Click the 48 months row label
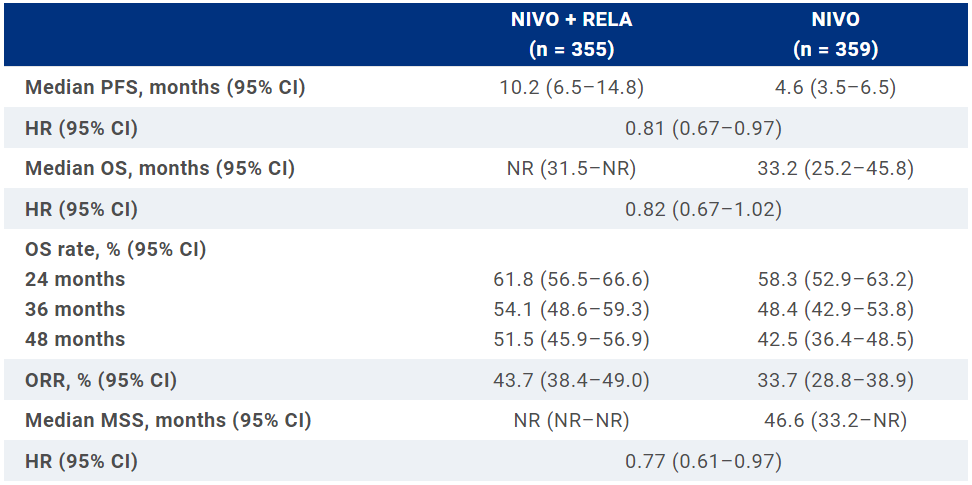Image resolution: width=972 pixels, height=485 pixels. point(75,340)
